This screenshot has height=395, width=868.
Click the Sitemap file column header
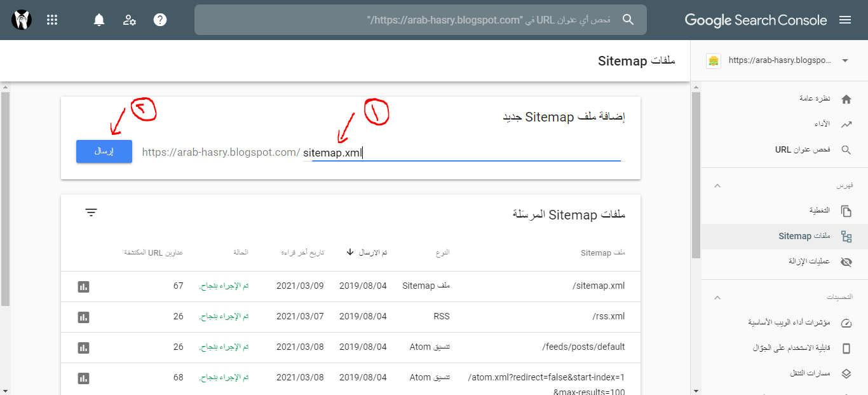603,253
